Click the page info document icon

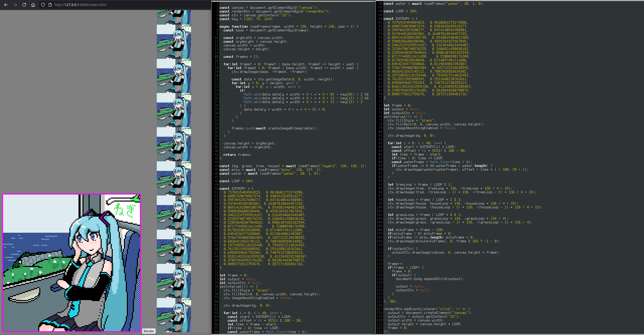pos(50,5)
